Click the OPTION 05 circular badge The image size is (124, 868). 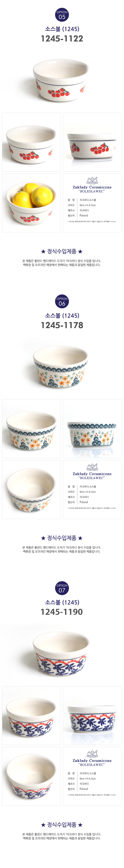tap(62, 15)
